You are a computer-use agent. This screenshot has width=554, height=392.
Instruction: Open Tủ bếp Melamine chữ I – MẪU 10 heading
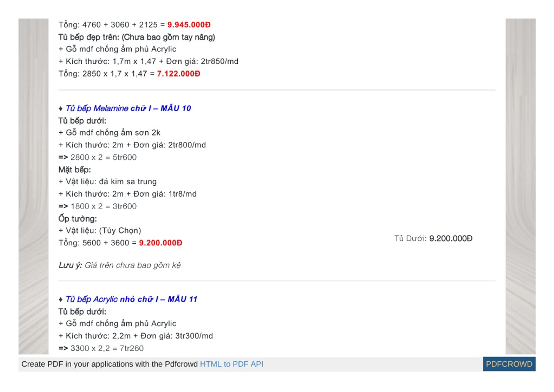[x=128, y=108]
